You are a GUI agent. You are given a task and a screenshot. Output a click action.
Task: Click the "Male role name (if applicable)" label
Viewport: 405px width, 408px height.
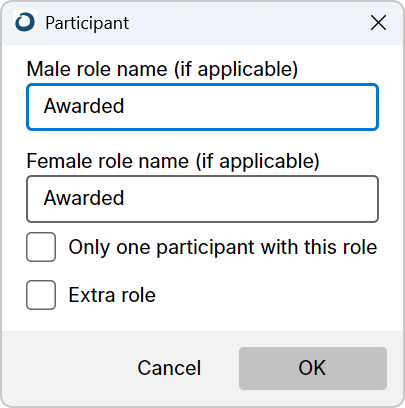[x=162, y=69]
